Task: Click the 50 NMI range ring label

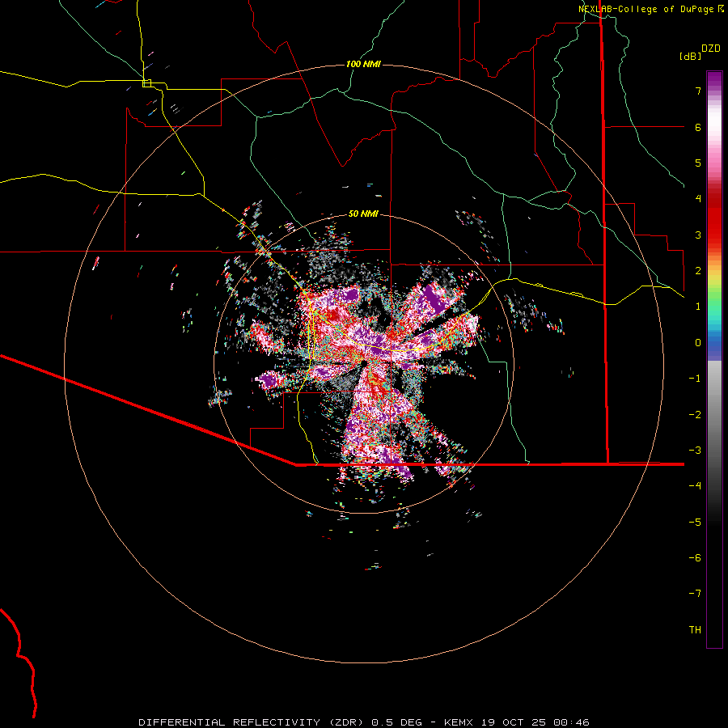Action: click(363, 214)
